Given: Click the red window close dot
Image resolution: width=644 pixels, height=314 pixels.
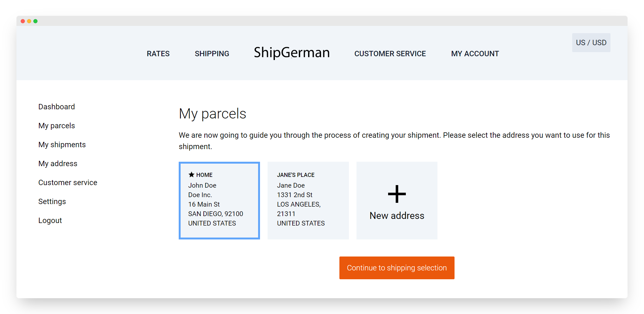Looking at the screenshot, I should pos(23,21).
